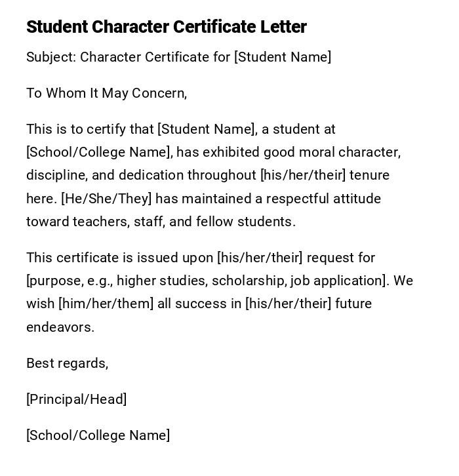Click the "To Whom It May Concern," salutation
This screenshot has width=459, height=476.
click(x=106, y=93)
